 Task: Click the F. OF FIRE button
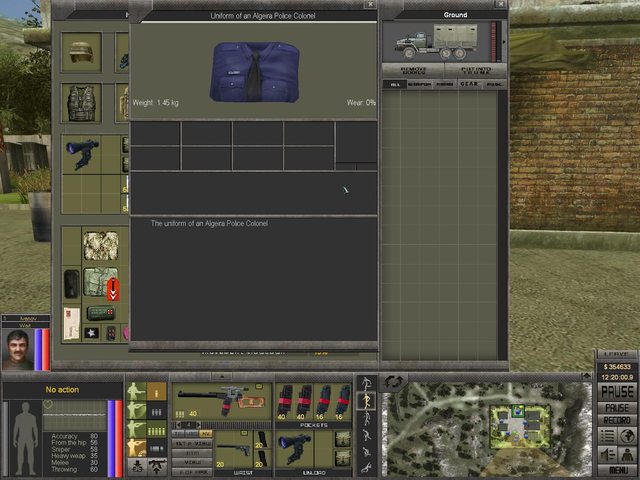192,472
